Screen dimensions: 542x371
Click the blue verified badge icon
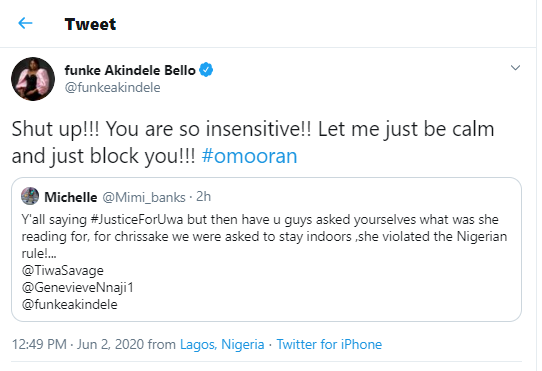coord(206,70)
